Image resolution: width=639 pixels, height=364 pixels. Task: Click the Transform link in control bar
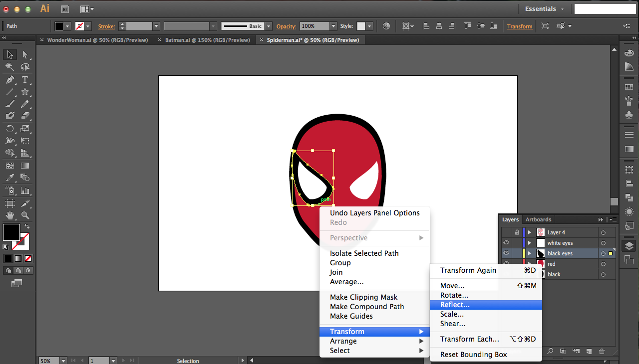(520, 26)
